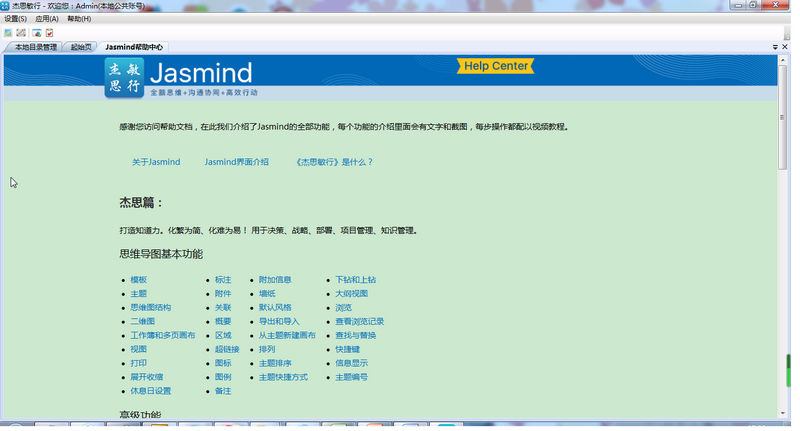Image resolution: width=800 pixels, height=431 pixels.
Task: Click the vertical scrollbar thumb of the help page
Action: (x=783, y=117)
